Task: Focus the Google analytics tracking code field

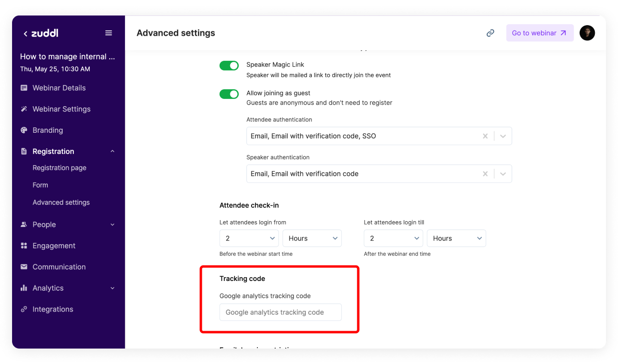Action: point(281,312)
